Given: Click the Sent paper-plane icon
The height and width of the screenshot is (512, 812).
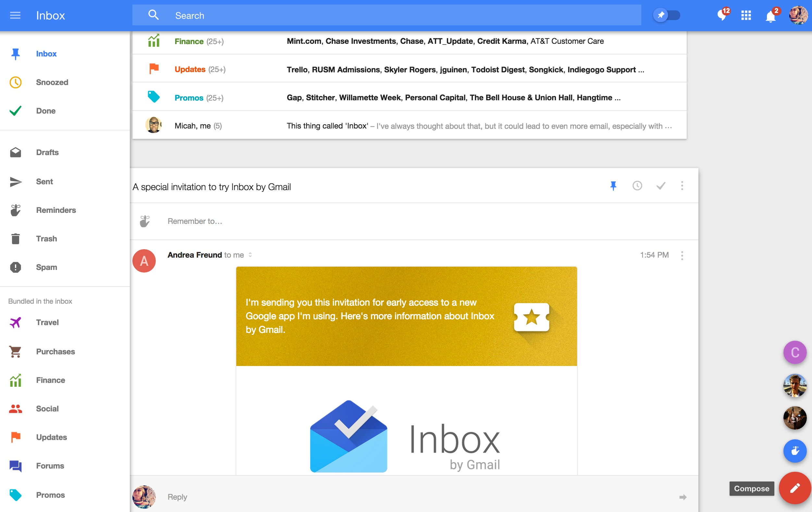Looking at the screenshot, I should (x=16, y=182).
